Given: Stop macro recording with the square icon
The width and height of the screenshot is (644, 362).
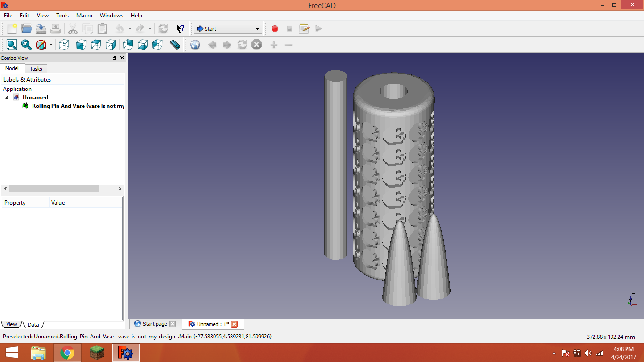Looking at the screenshot, I should 289,29.
